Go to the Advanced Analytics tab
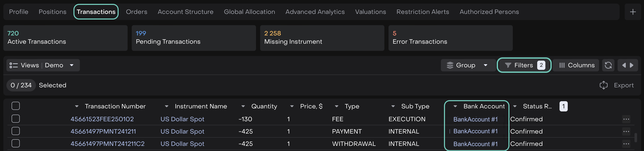The height and width of the screenshot is (151, 644). coord(315,12)
